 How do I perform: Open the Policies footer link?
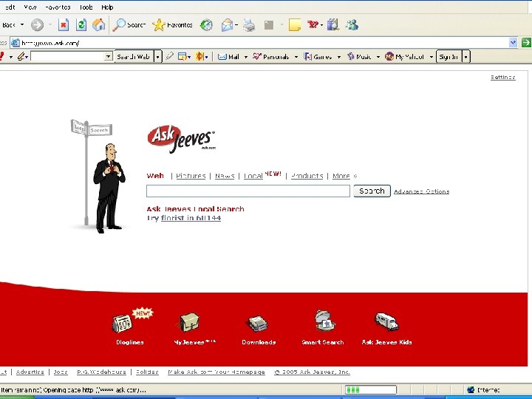click(x=147, y=372)
